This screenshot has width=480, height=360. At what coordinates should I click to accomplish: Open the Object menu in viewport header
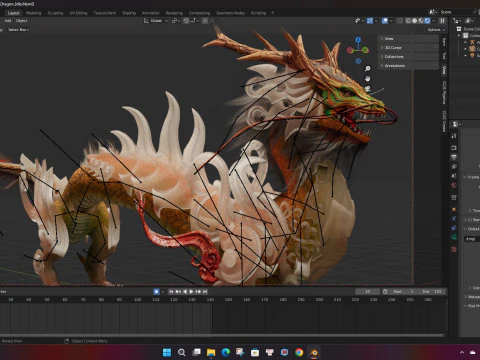pyautogui.click(x=21, y=21)
